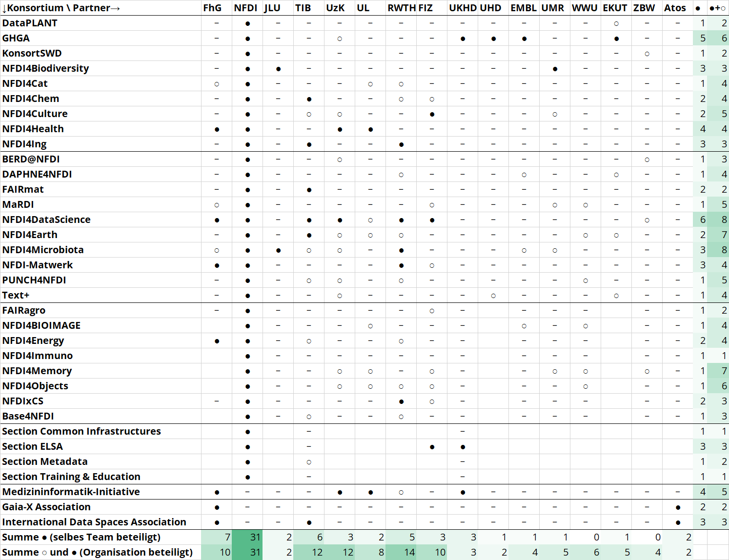The height and width of the screenshot is (560, 729).
Task: Click the WWU organisation sum '6'
Action: coord(586,552)
